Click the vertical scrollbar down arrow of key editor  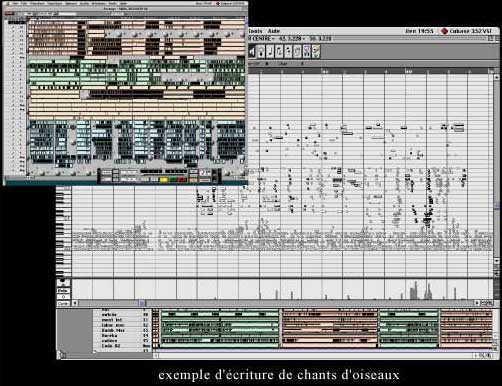coord(496,261)
